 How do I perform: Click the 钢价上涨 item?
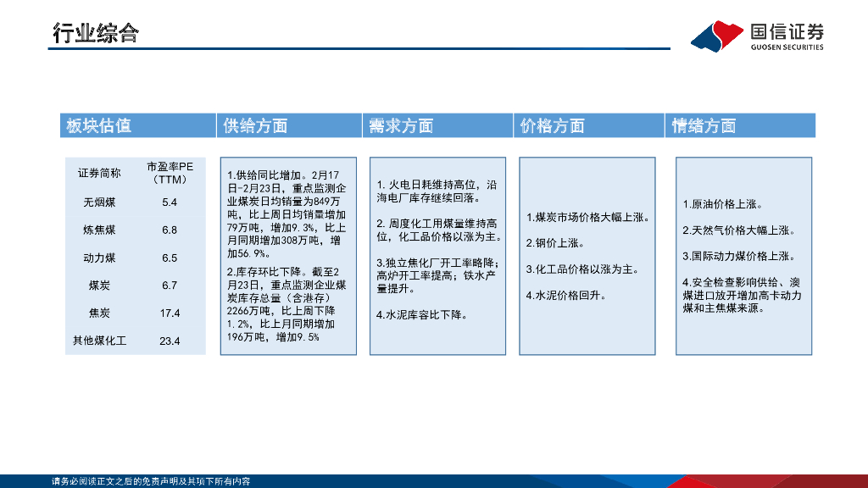(x=555, y=243)
